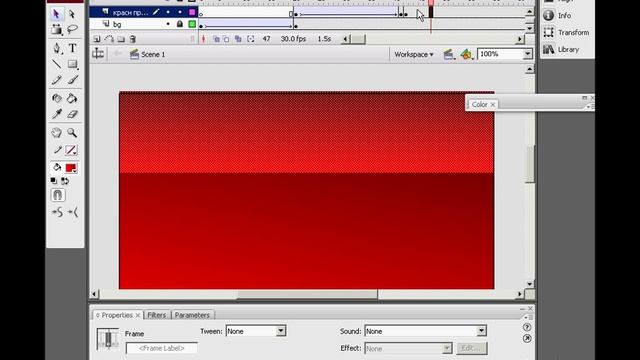
Task: Switch to the Properties tab
Action: [x=117, y=315]
